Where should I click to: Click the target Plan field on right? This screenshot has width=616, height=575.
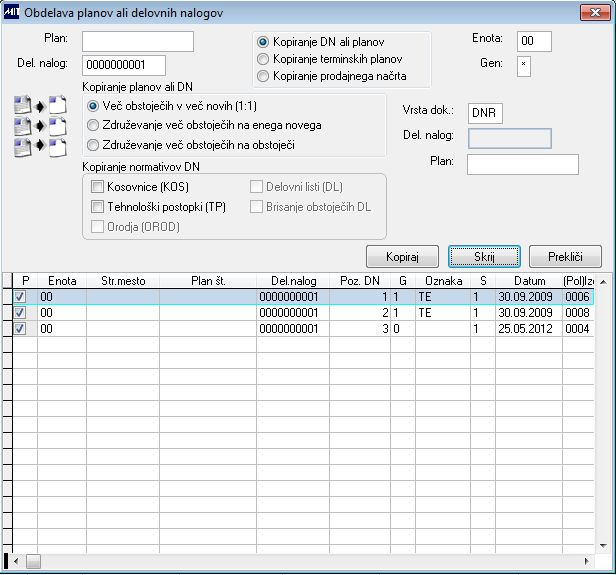click(x=522, y=164)
